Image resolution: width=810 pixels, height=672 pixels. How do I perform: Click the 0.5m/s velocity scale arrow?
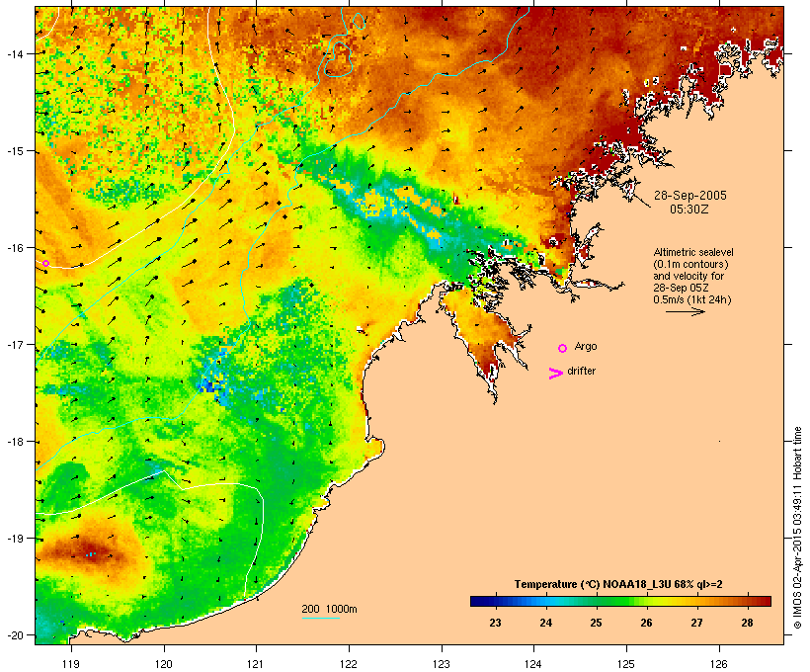[x=685, y=311]
